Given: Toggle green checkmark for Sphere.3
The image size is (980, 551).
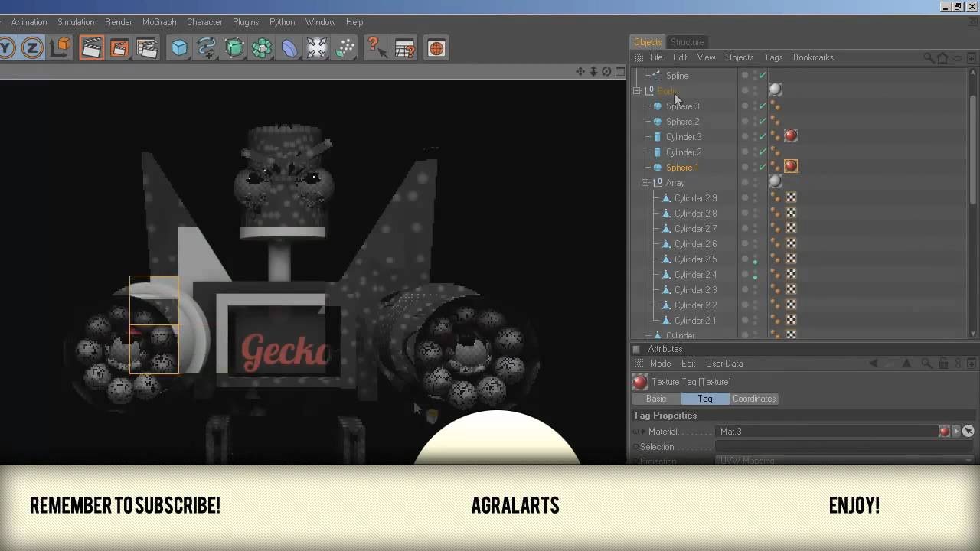Looking at the screenshot, I should point(763,106).
